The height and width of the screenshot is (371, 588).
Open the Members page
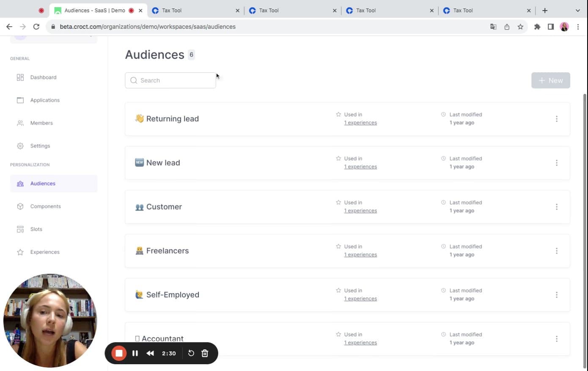41,123
